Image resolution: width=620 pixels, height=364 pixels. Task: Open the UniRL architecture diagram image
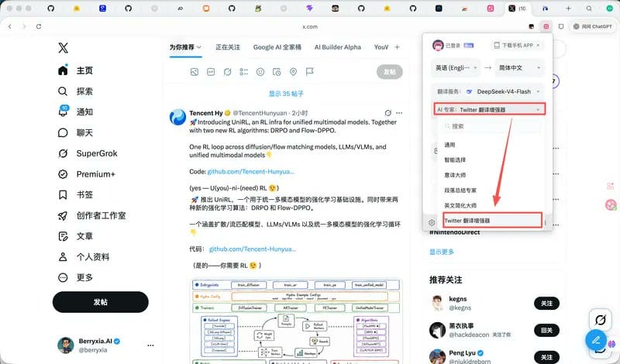click(x=297, y=321)
